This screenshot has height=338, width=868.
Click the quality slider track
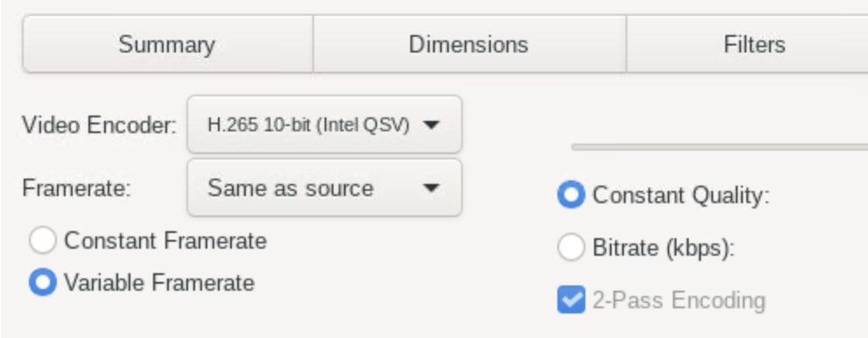click(719, 147)
